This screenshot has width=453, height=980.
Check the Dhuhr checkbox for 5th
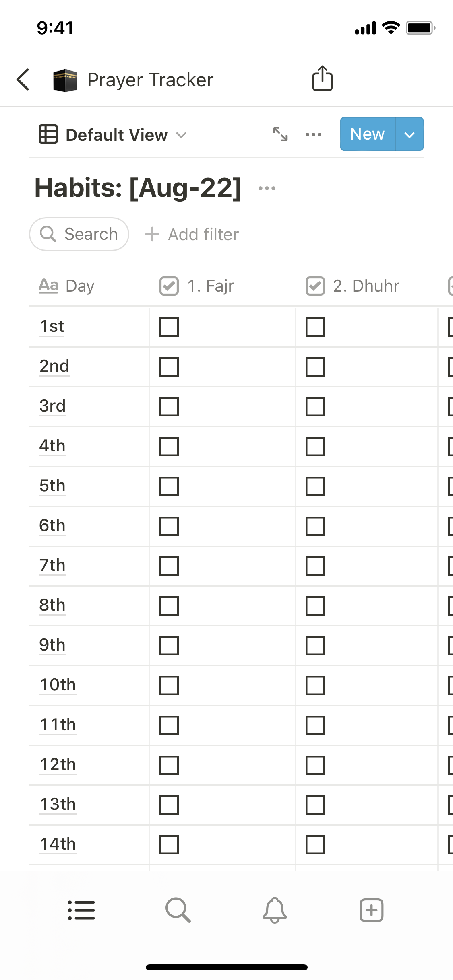pyautogui.click(x=315, y=486)
